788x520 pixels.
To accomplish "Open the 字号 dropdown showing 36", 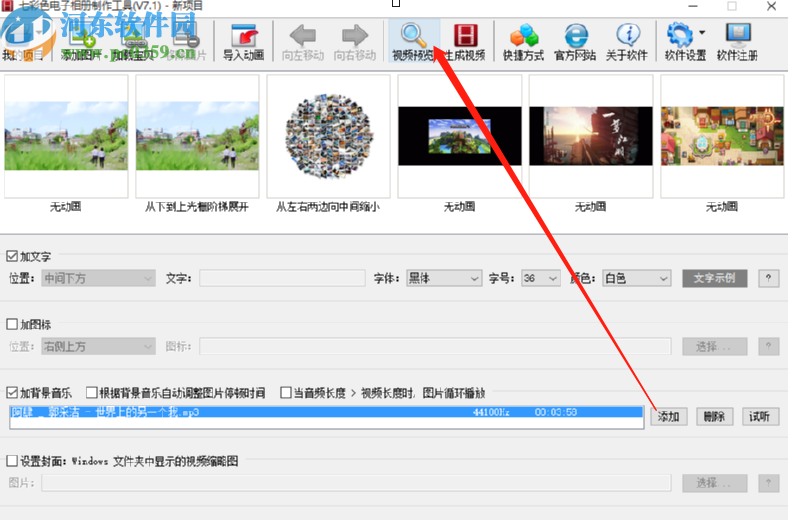I will tap(541, 278).
